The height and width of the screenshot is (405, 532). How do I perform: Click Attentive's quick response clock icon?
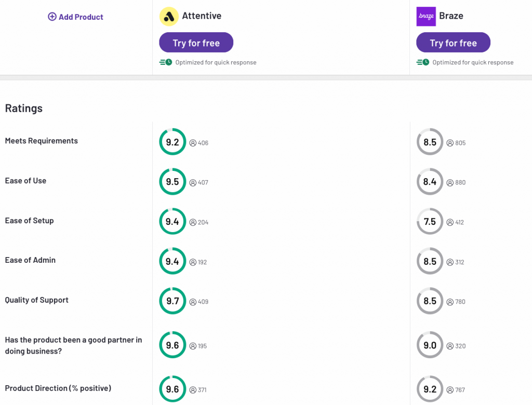tap(166, 62)
